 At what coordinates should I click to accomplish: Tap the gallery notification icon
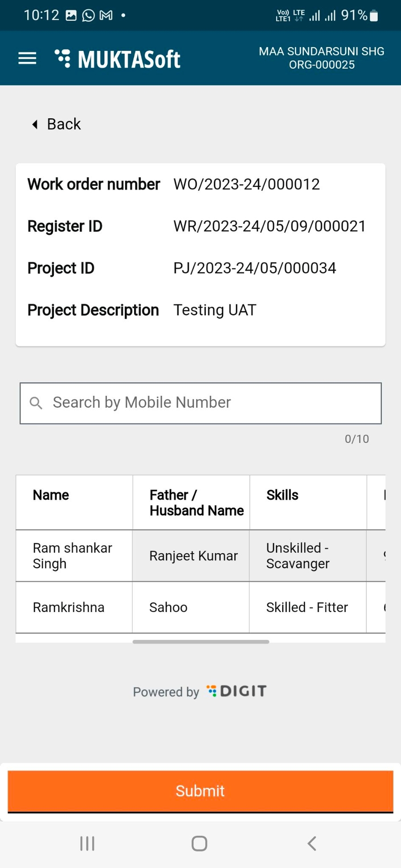[71, 16]
